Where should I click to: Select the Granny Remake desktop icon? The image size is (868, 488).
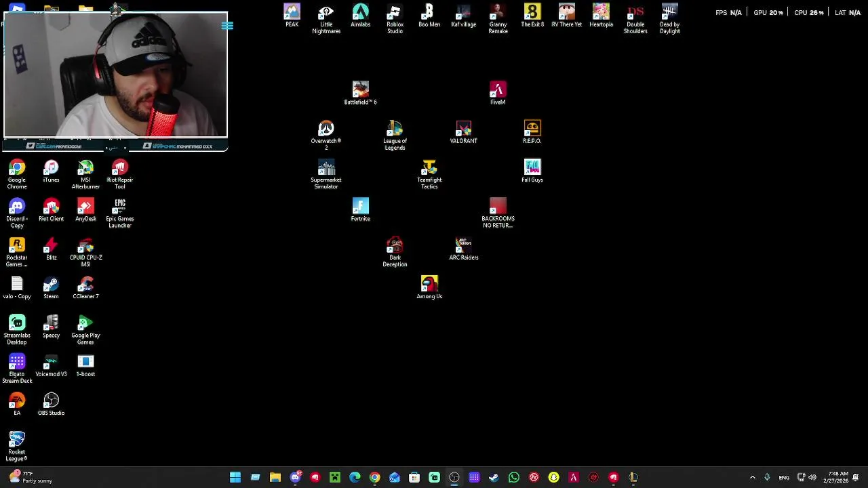pos(498,19)
